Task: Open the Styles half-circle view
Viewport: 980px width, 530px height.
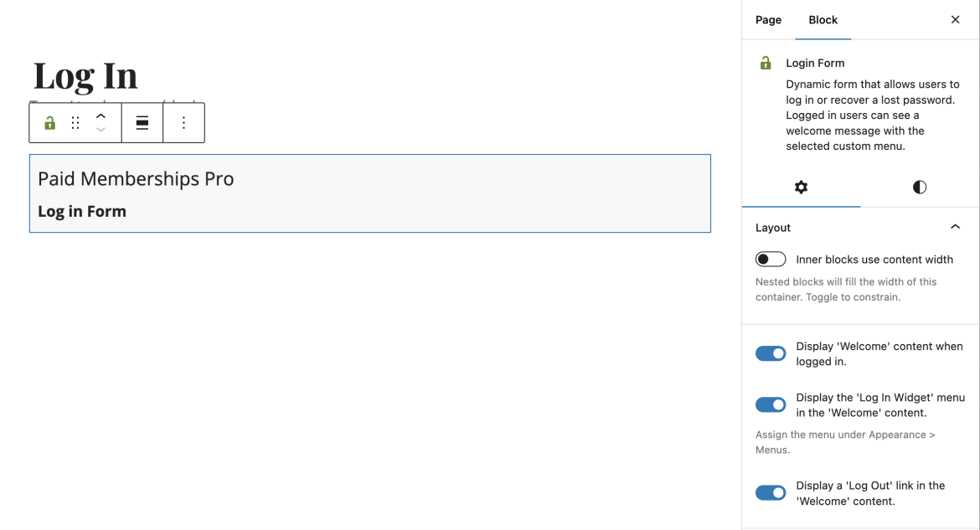Action: pyautogui.click(x=919, y=188)
